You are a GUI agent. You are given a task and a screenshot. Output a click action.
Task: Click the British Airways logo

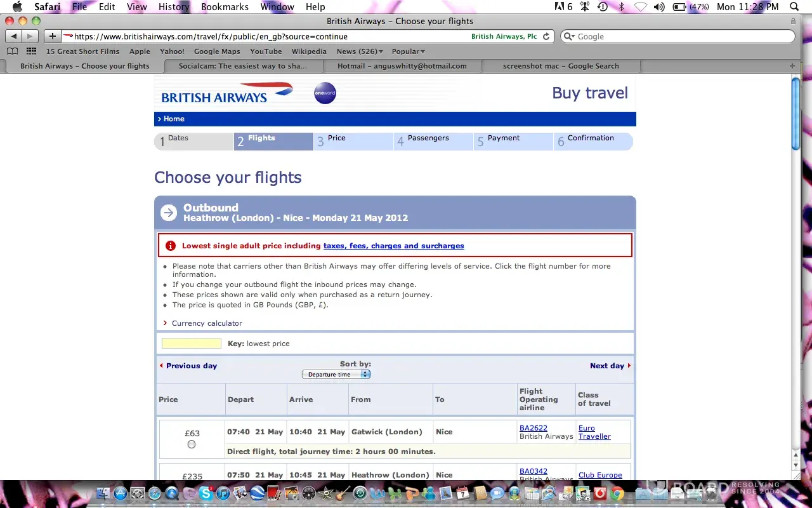[226, 93]
